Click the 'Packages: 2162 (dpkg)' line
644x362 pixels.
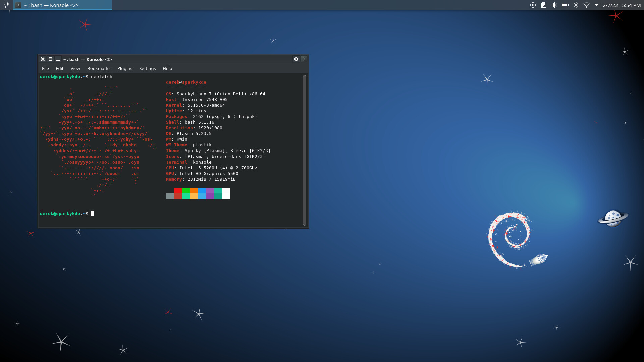coord(212,117)
